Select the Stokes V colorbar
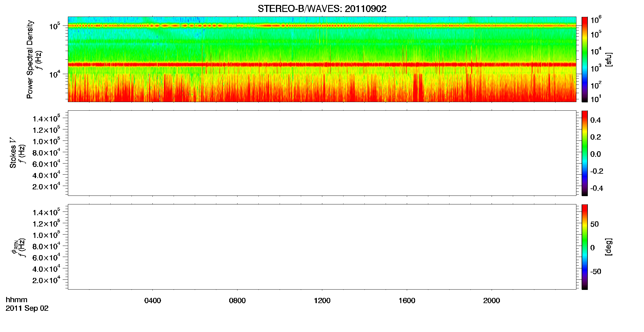 click(585, 153)
